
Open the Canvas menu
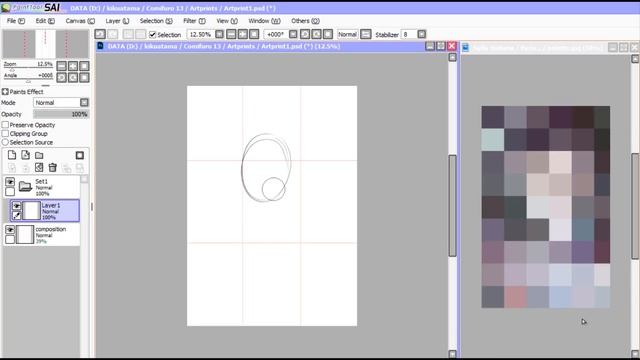[x=80, y=21]
